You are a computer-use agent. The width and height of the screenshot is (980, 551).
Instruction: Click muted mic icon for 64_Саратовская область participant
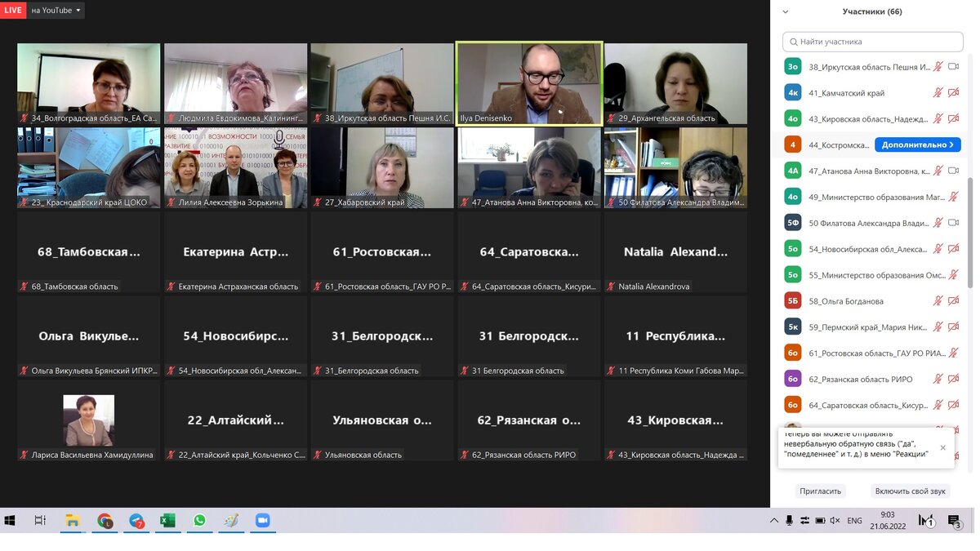click(x=938, y=405)
